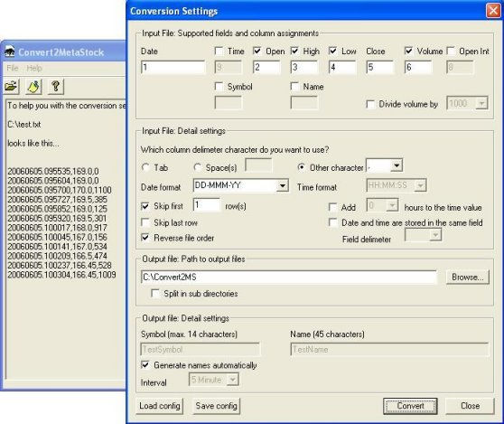Viewport: 504px width, 424px height.
Task: Click the TestName name field
Action: click(x=389, y=349)
